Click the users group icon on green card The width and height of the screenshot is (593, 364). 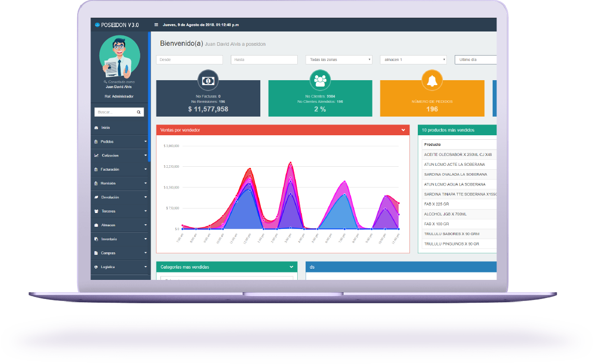[320, 80]
